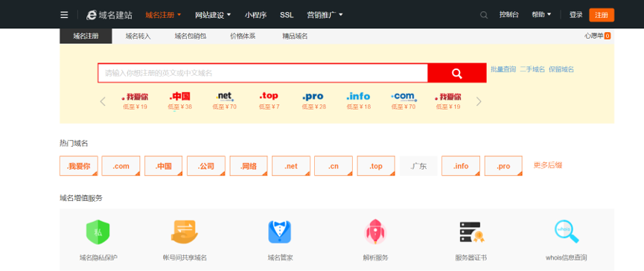Select the .中国 promo logo priced ¥38

(180, 97)
